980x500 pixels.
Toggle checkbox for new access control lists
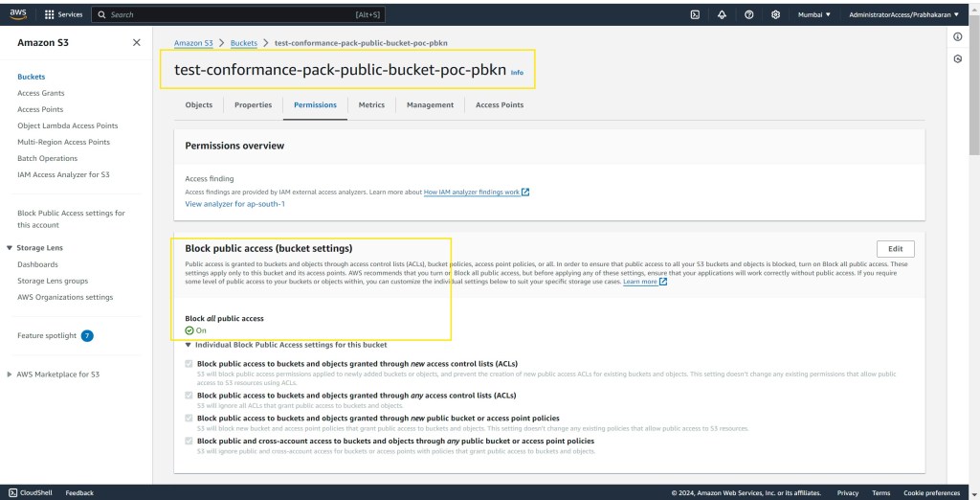click(x=188, y=364)
